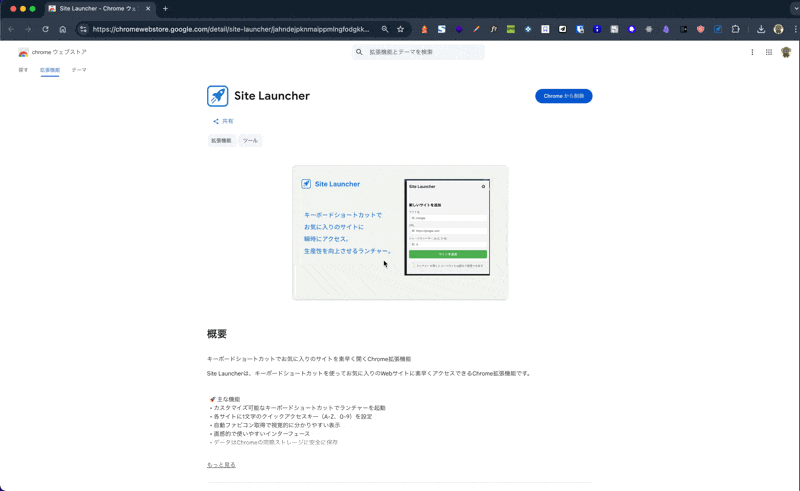The width and height of the screenshot is (800, 491).
Task: Open the Chrome three-dot menu
Action: [x=795, y=29]
